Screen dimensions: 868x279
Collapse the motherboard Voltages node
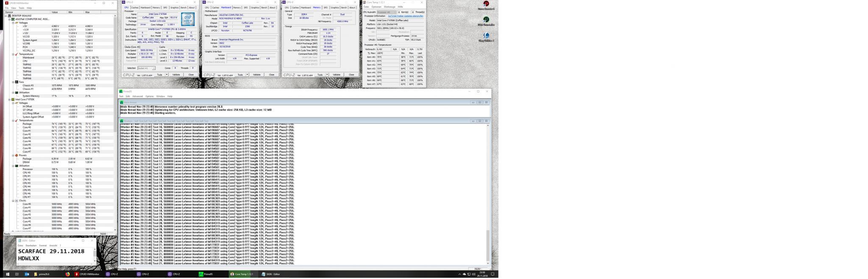click(14, 22)
